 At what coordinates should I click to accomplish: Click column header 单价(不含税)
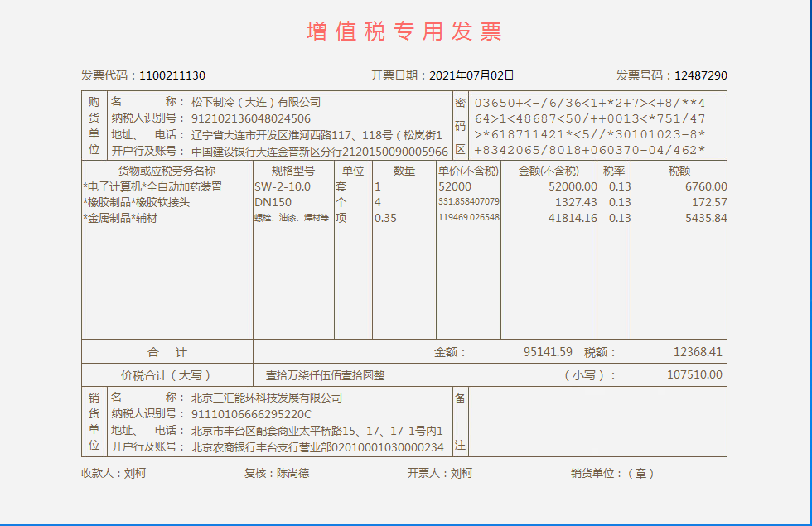point(468,171)
